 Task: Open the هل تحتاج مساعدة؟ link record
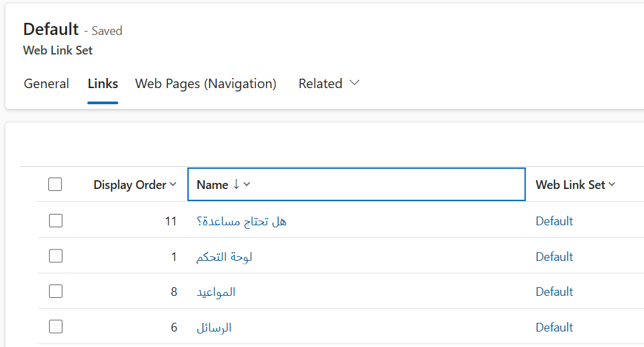coord(241,221)
